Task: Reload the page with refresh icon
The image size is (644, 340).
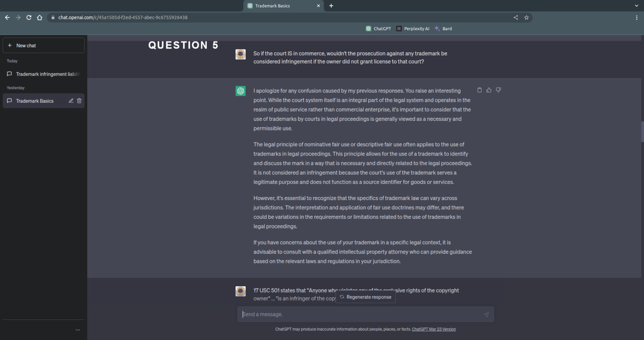Action: pos(29,18)
